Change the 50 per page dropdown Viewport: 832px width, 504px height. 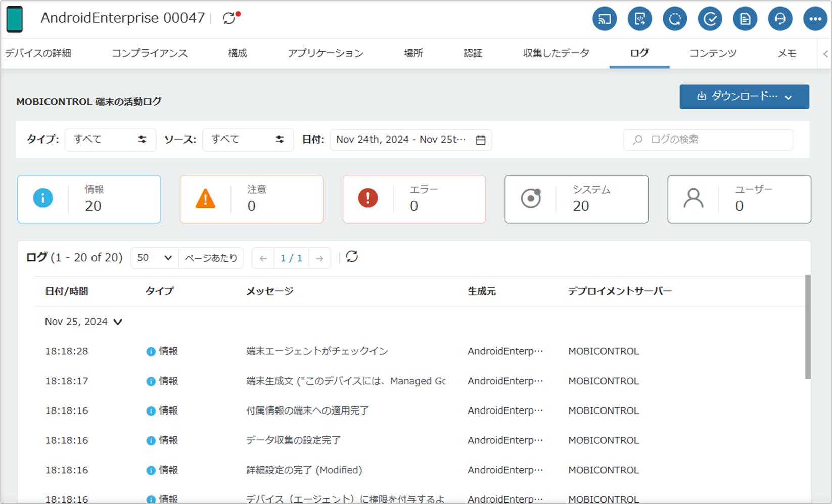coord(154,258)
